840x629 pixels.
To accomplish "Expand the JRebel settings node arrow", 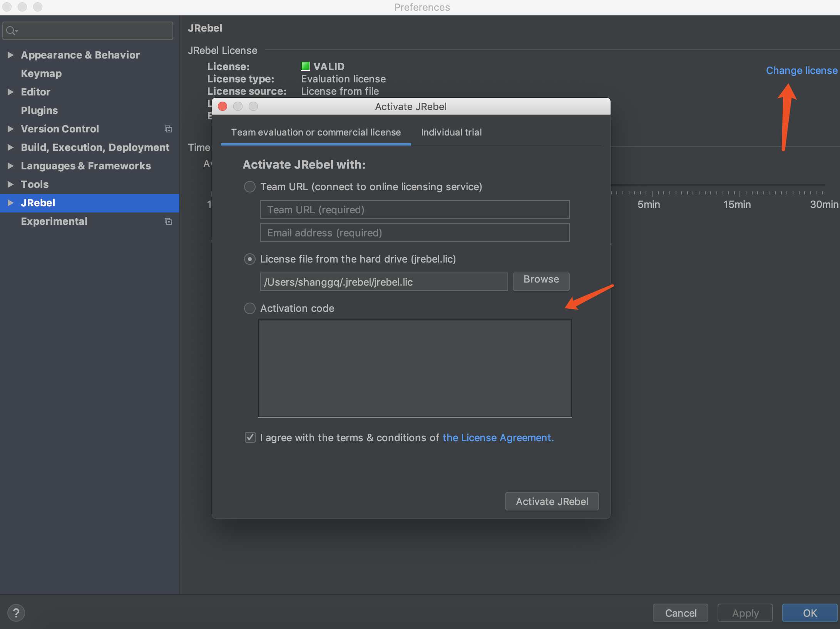I will pyautogui.click(x=10, y=203).
